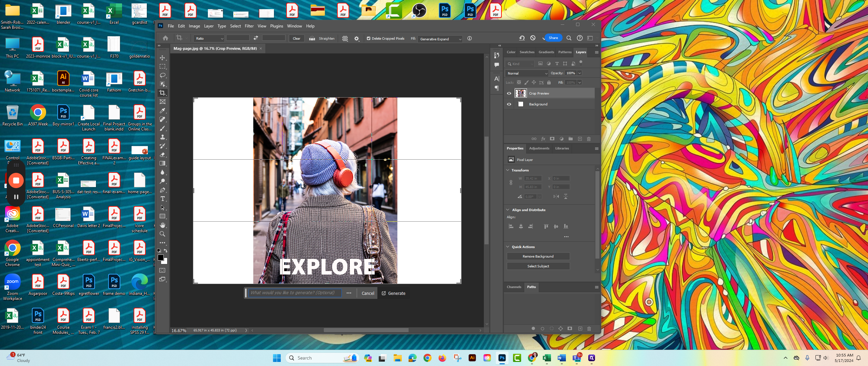Open the Normal blend mode dropdown
This screenshot has height=366, width=868.
click(x=527, y=73)
